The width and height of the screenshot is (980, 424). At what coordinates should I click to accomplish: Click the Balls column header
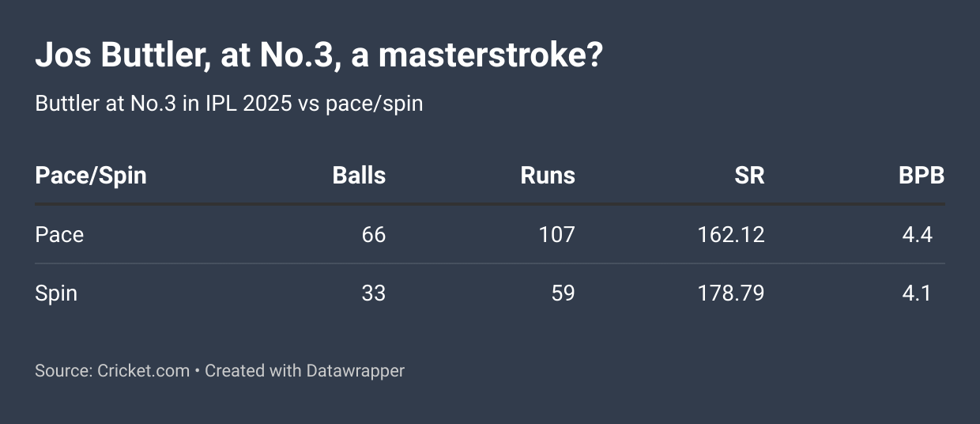[359, 176]
